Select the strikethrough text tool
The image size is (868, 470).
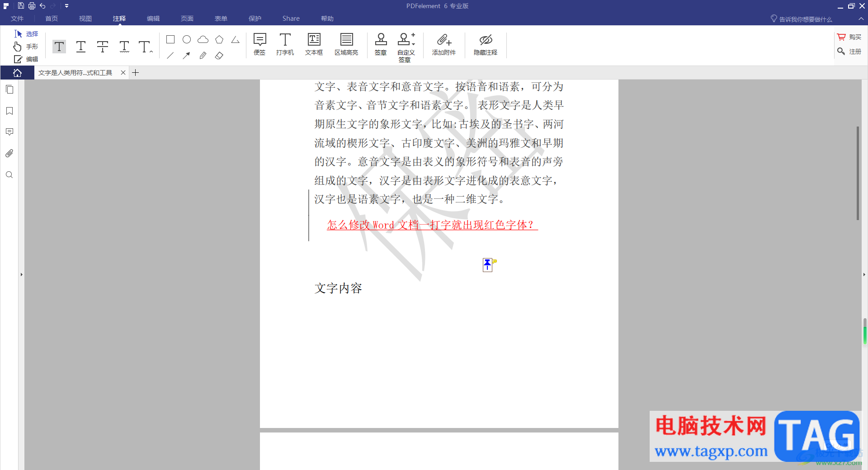(x=103, y=47)
